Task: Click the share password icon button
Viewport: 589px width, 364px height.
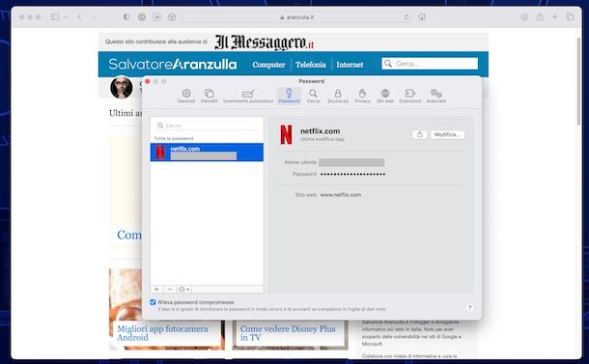Action: (x=420, y=134)
